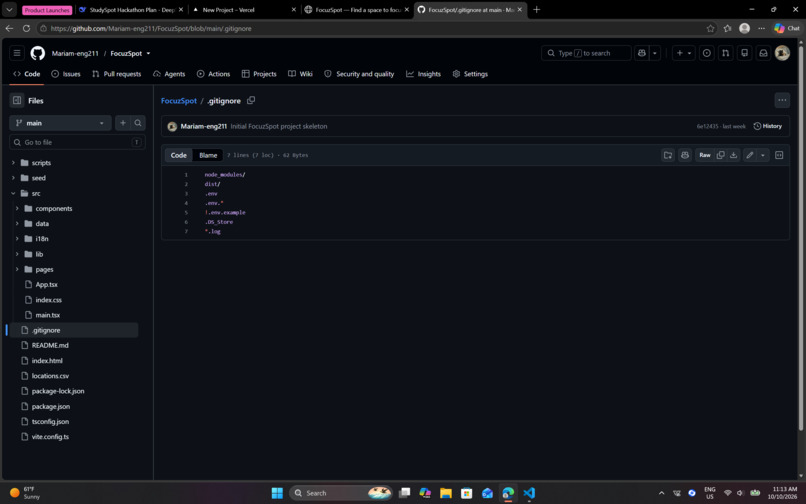Image resolution: width=806 pixels, height=504 pixels.
Task: Switch to the Blame view
Action: pyautogui.click(x=208, y=155)
